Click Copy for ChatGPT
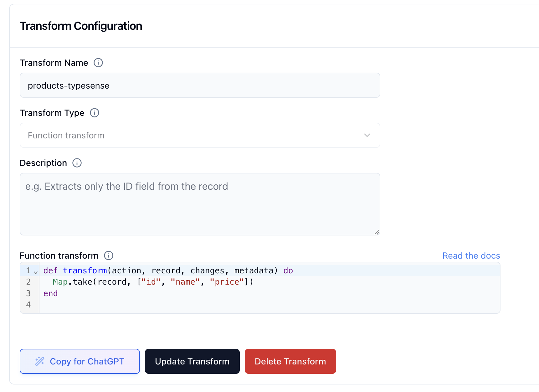 80,361
